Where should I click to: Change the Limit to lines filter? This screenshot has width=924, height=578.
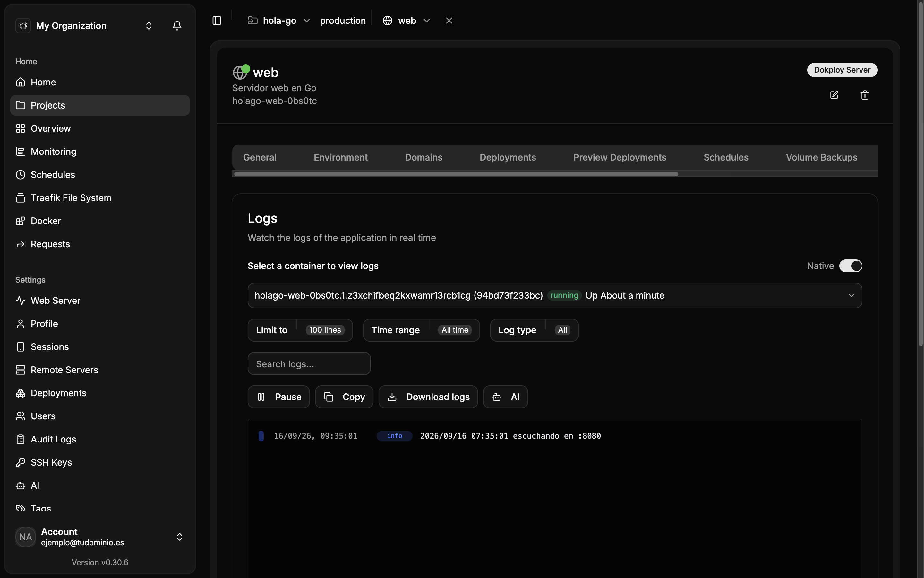(300, 330)
